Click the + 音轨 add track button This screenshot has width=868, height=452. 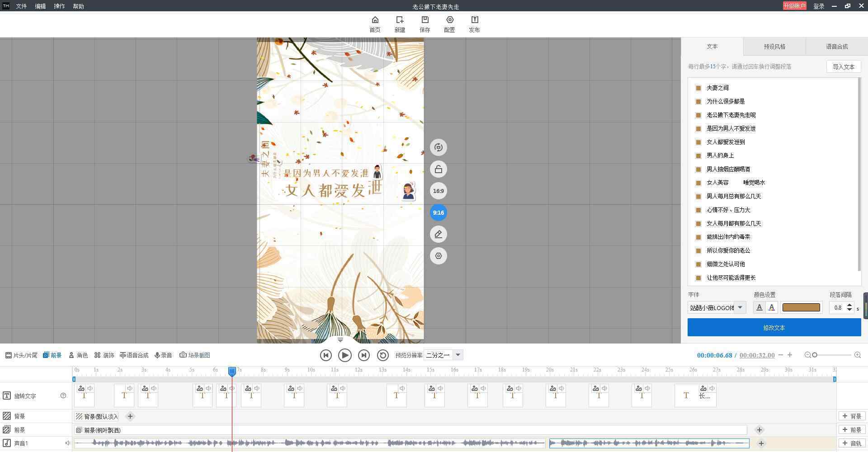[852, 443]
